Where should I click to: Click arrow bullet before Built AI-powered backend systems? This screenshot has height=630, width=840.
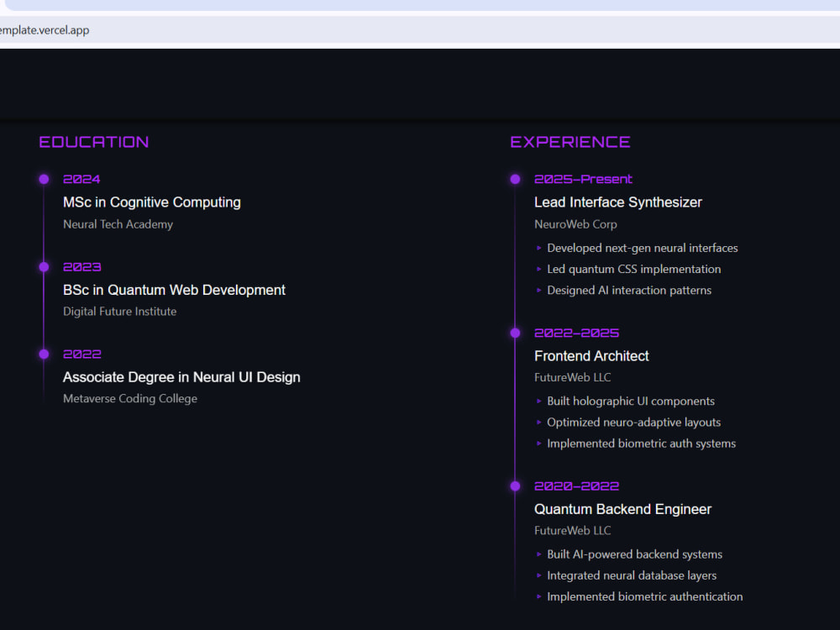pyautogui.click(x=539, y=554)
